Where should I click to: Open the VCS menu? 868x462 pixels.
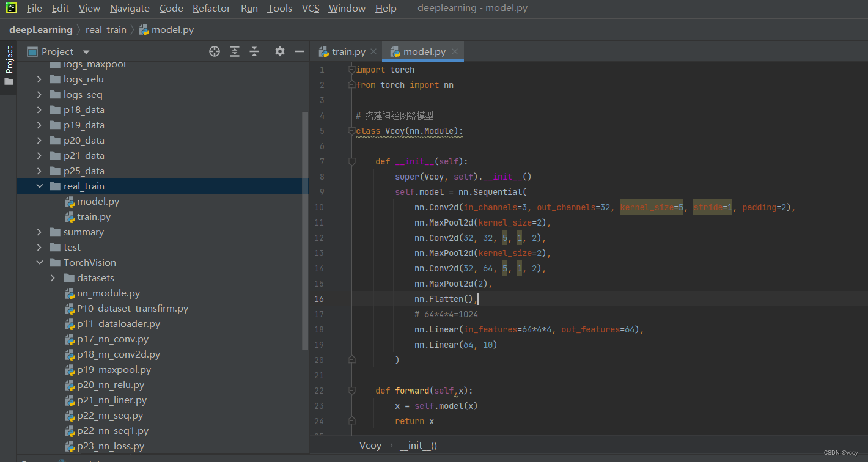pyautogui.click(x=311, y=8)
